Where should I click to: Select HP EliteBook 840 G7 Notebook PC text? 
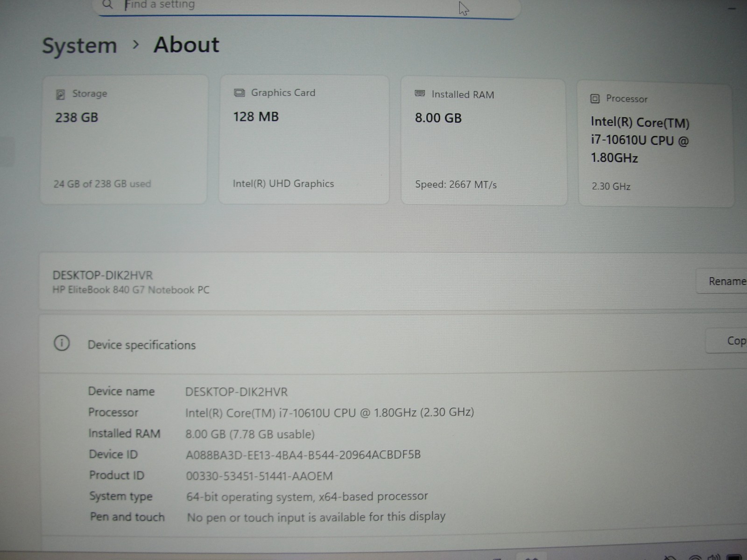tap(131, 290)
